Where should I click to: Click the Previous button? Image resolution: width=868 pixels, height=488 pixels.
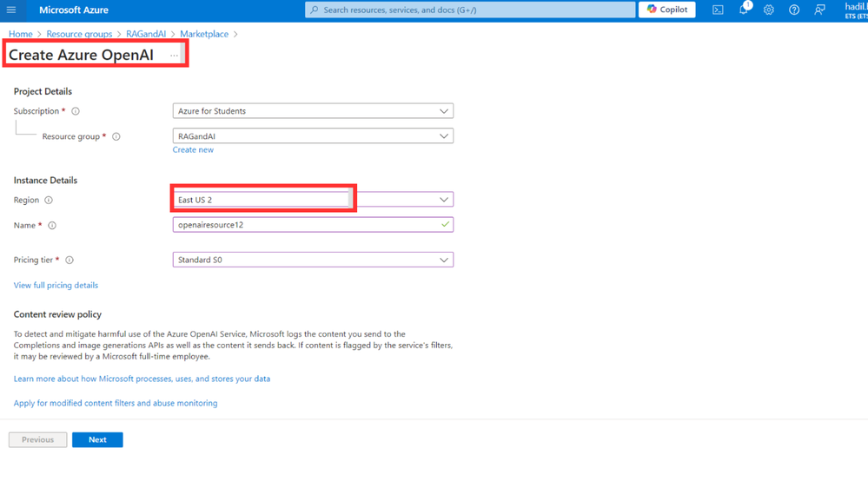pyautogui.click(x=37, y=440)
